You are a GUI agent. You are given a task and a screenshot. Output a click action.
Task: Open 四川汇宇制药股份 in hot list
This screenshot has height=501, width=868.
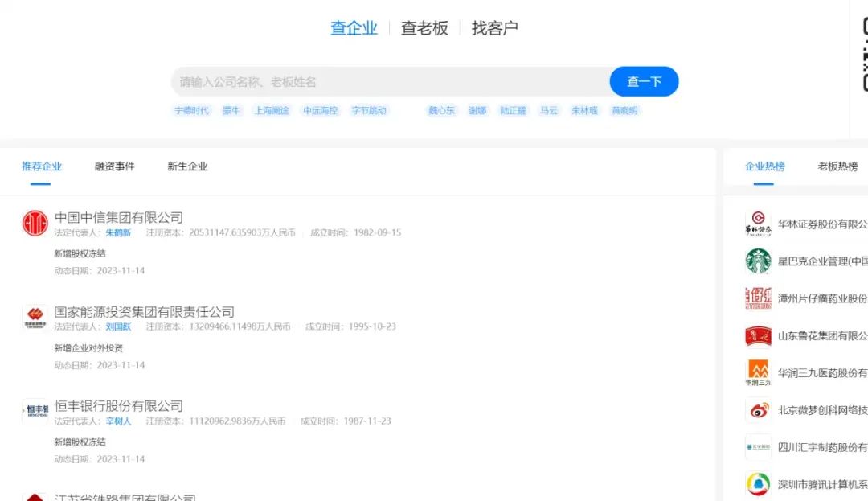(x=823, y=447)
